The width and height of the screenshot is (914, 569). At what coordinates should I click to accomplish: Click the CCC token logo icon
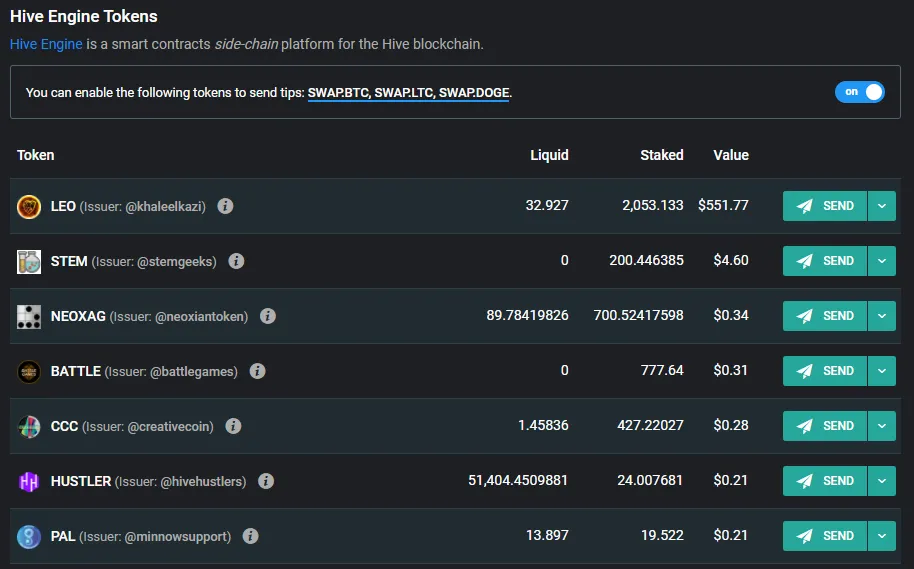pyautogui.click(x=29, y=427)
